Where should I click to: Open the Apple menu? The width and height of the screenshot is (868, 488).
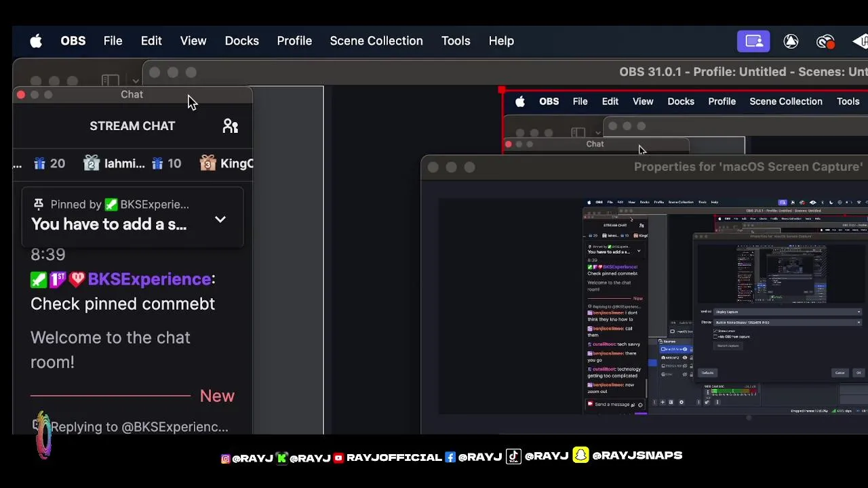click(x=36, y=41)
